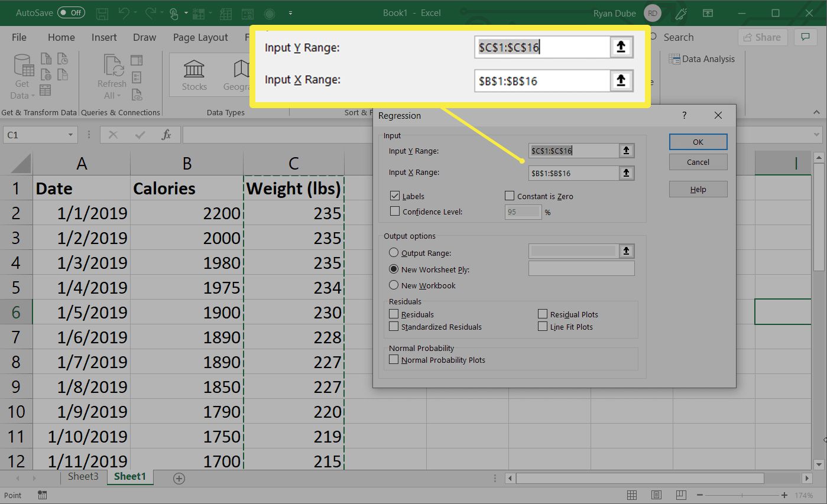This screenshot has width=827, height=504.
Task: Click the Ribbon Display Options icon
Action: click(708, 13)
